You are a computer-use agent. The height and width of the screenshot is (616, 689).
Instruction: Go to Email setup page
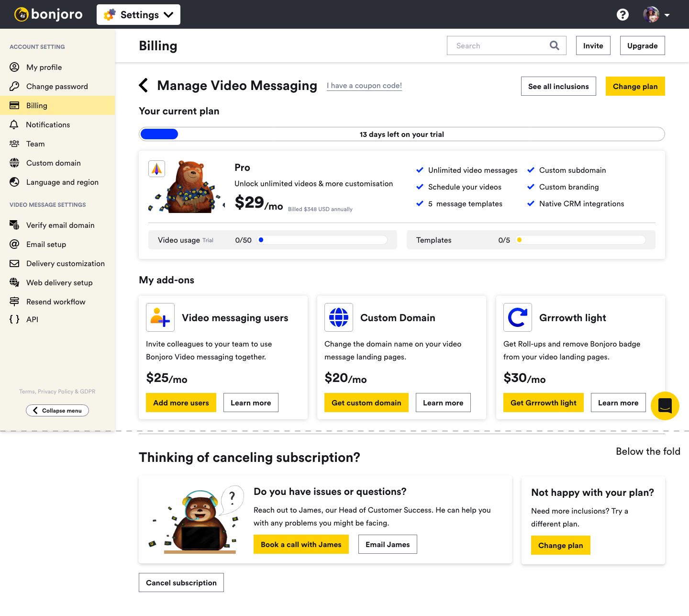57,244
